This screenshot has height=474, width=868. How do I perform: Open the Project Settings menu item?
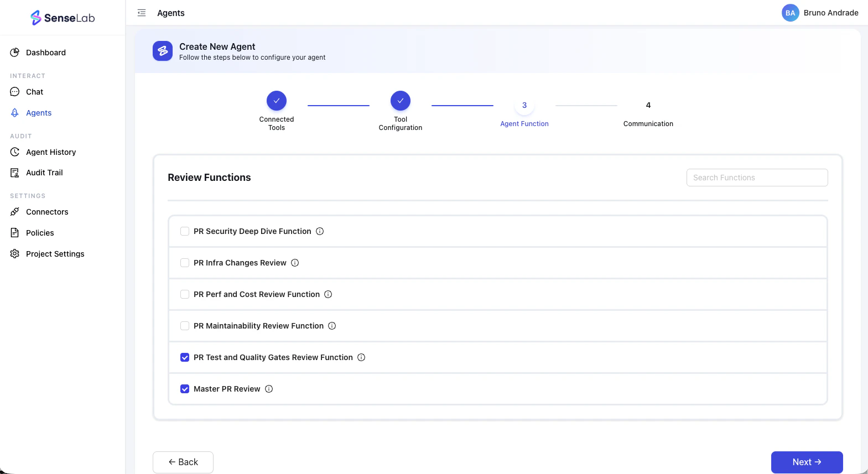coord(63,254)
